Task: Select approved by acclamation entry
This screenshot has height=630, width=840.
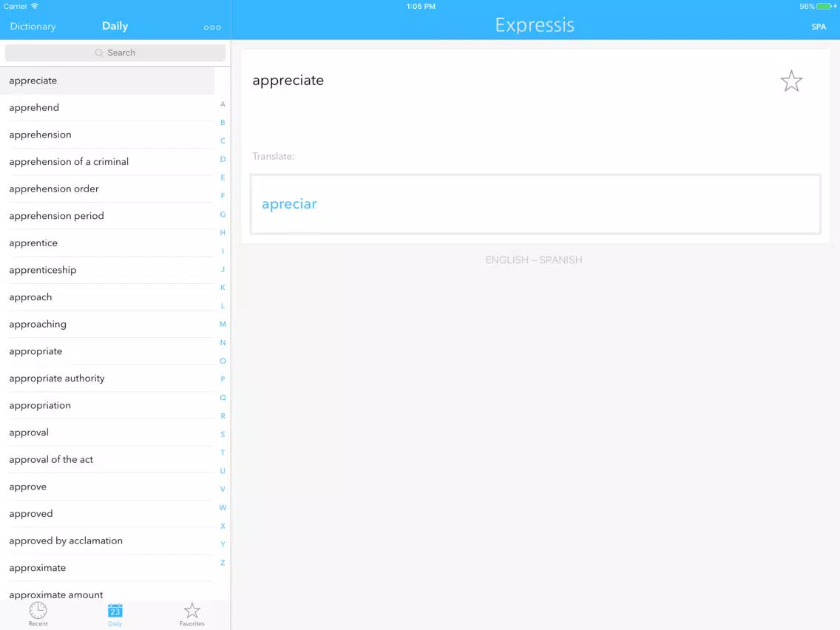Action: (x=107, y=541)
